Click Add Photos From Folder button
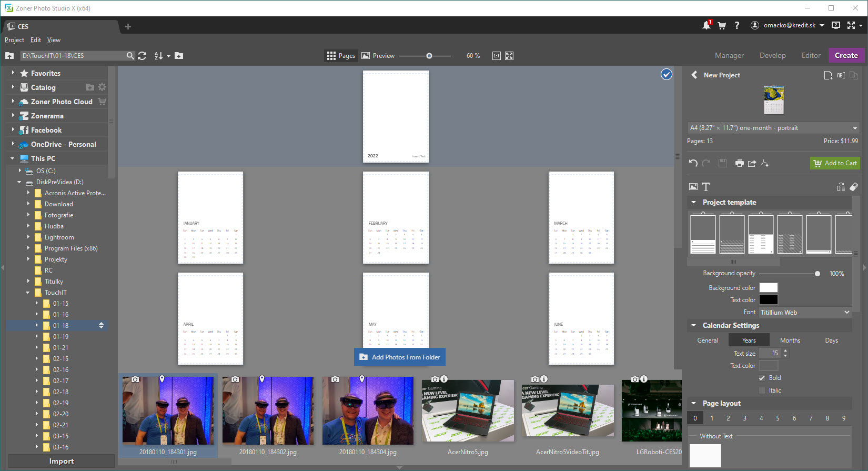 click(x=400, y=357)
